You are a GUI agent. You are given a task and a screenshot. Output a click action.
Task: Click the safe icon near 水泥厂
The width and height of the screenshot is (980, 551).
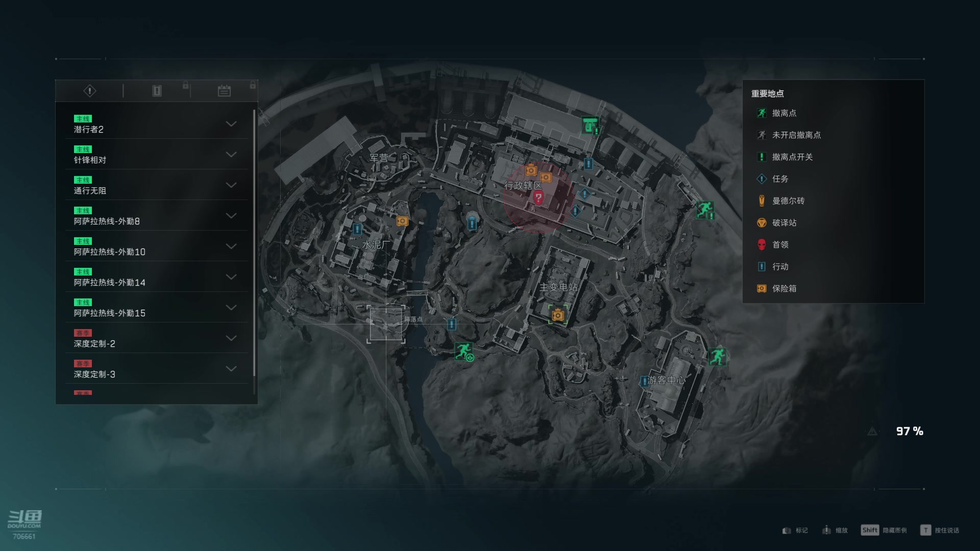pos(402,221)
